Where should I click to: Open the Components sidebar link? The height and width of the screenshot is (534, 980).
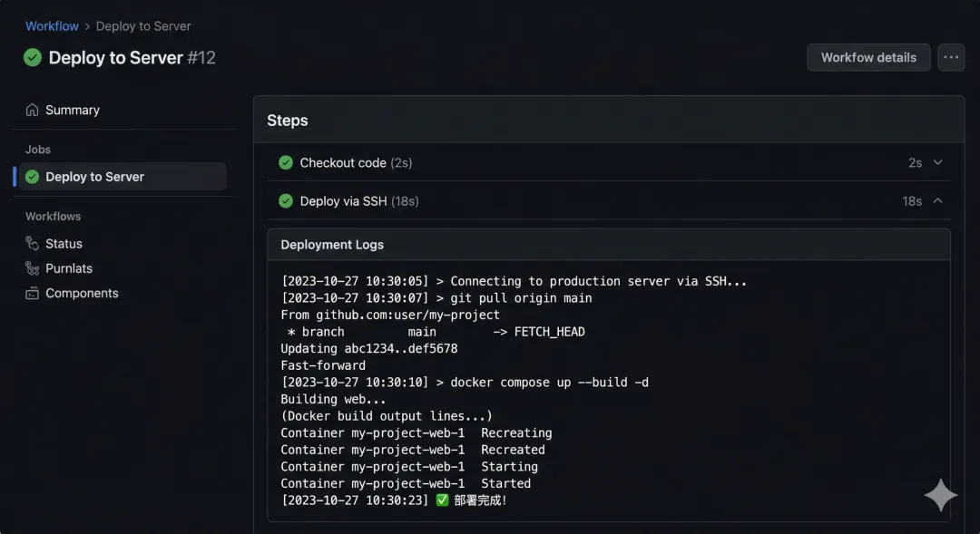pos(82,293)
